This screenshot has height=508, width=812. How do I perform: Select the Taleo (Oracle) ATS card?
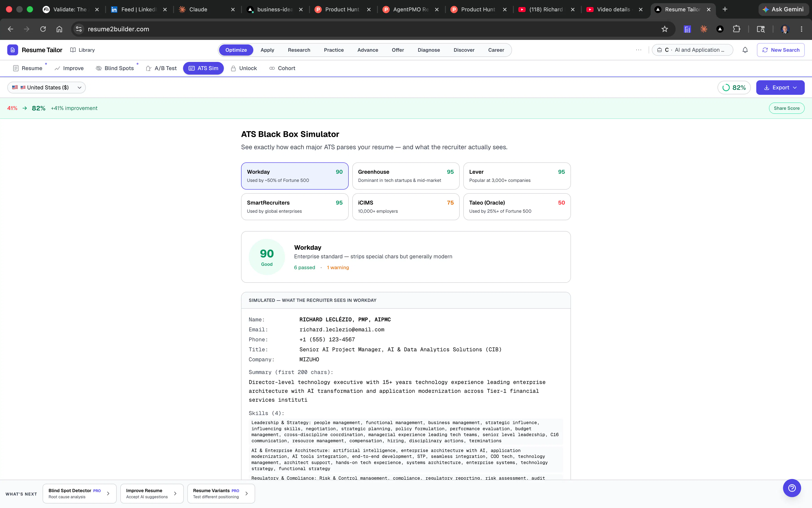click(x=517, y=207)
